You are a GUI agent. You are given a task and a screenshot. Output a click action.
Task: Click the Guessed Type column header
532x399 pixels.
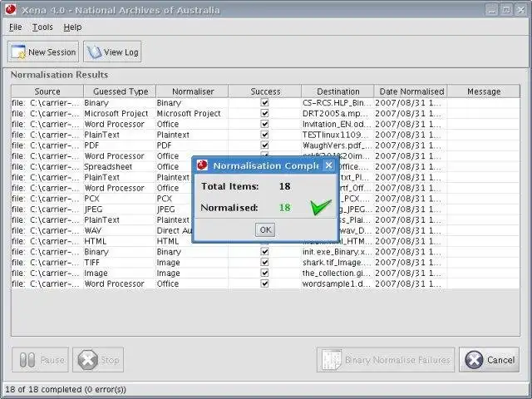pos(120,91)
